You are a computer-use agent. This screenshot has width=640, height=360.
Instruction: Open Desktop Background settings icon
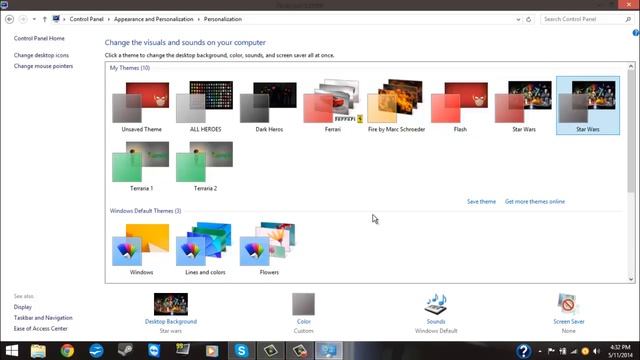coord(171,304)
